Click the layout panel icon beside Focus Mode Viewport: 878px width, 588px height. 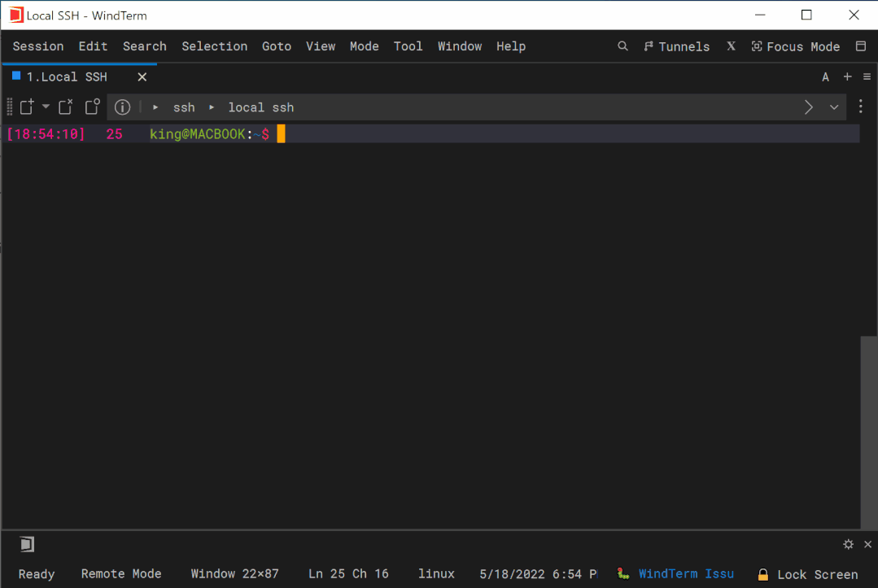tap(861, 46)
